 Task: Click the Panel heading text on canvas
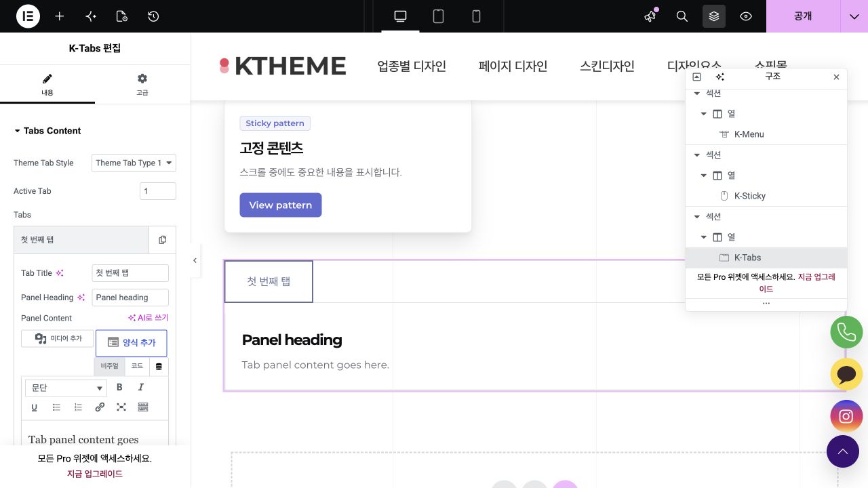[292, 340]
